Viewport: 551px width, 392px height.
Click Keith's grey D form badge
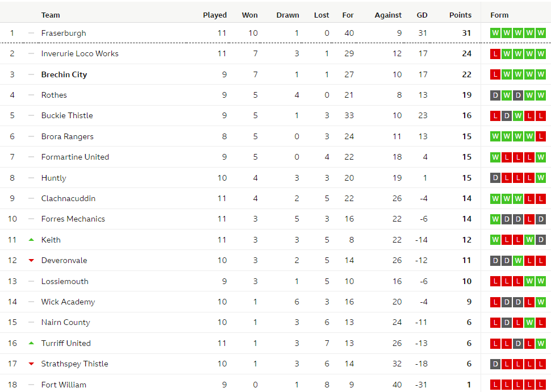pyautogui.click(x=541, y=240)
